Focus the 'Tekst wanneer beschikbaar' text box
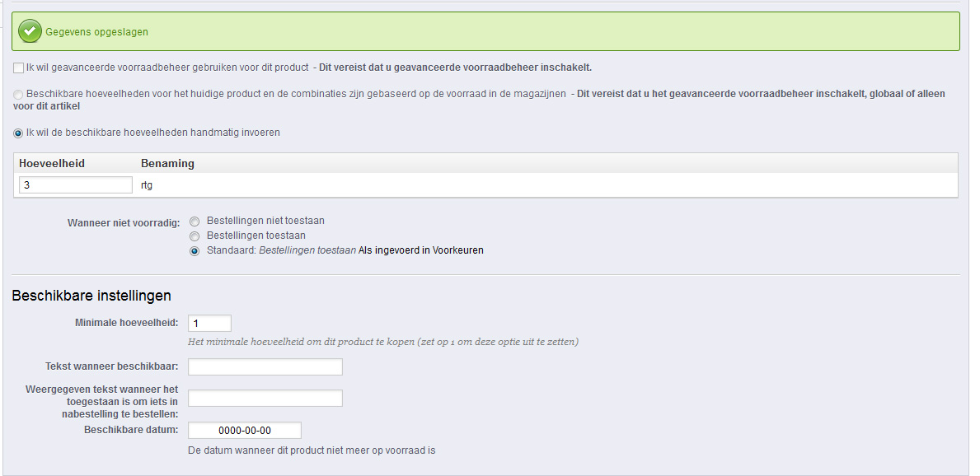The height and width of the screenshot is (476, 980). pyautogui.click(x=265, y=366)
